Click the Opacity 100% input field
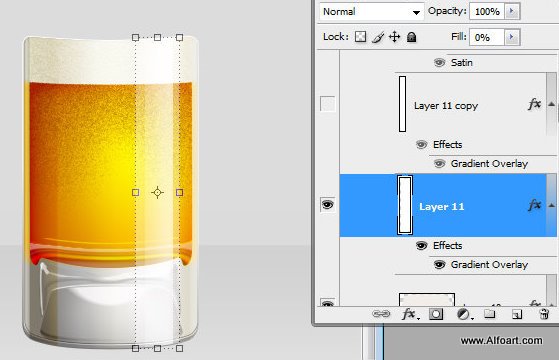 click(487, 11)
